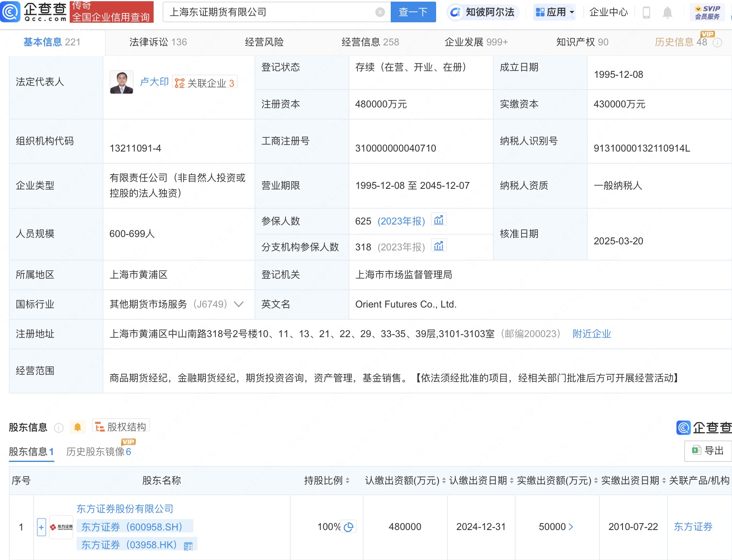The width and height of the screenshot is (732, 560).
Task: Open 附近企业 link in address row
Action: (x=591, y=334)
